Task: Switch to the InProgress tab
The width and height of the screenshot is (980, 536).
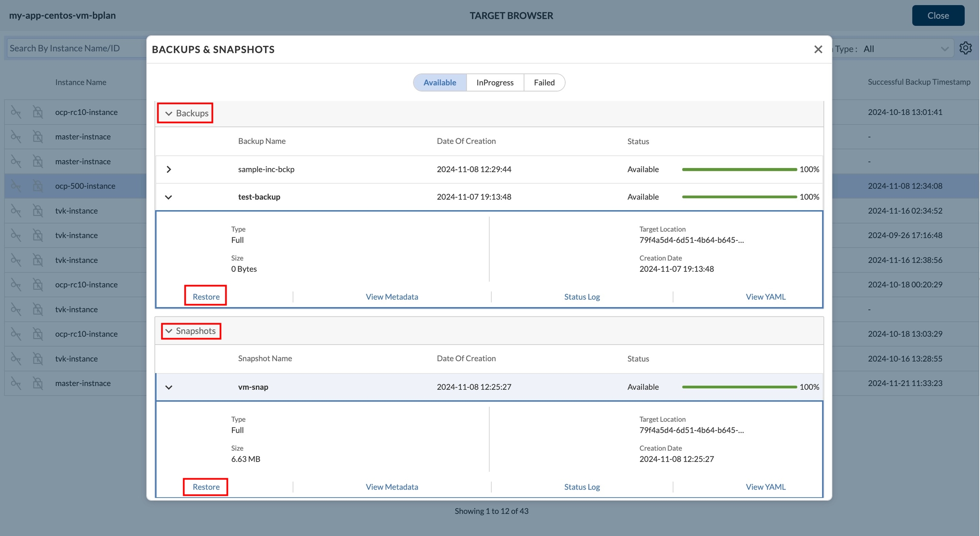Action: [x=495, y=82]
